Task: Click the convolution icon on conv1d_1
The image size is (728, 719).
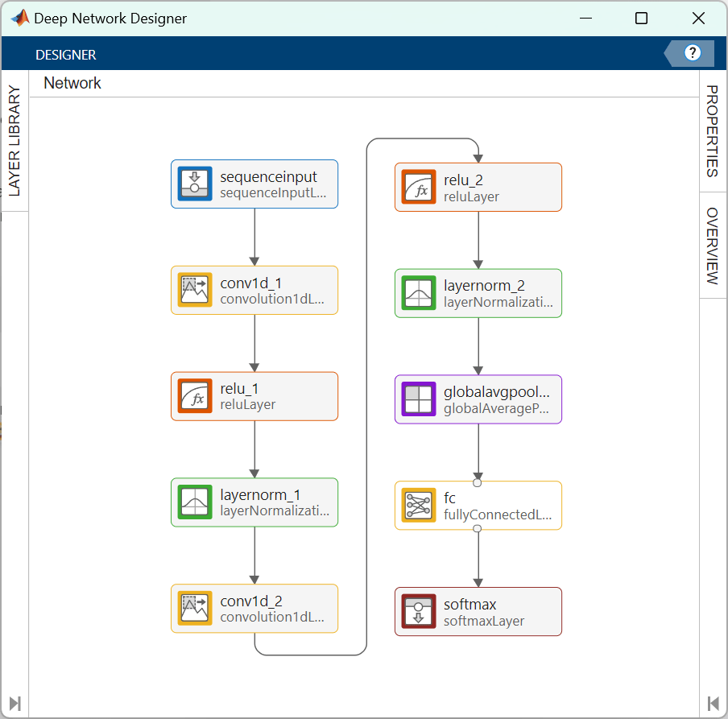Action: click(x=194, y=290)
